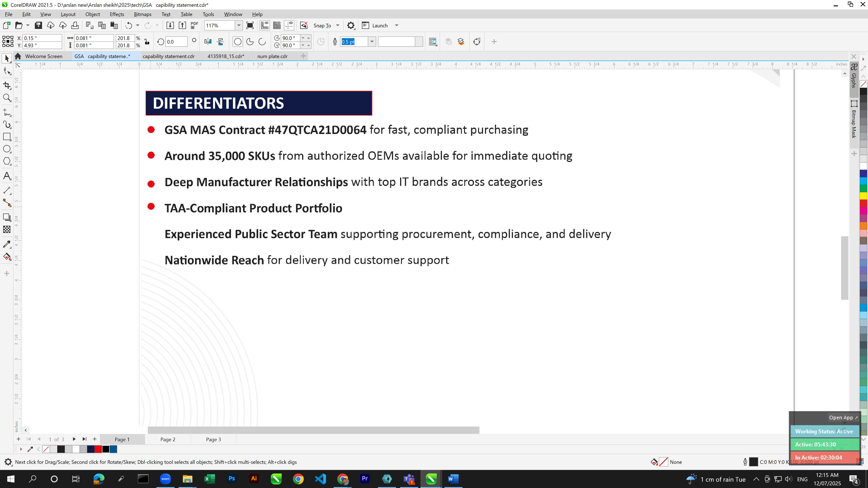Viewport: 868px width, 488px height.
Task: Go to Page 3 tab
Action: (x=213, y=439)
